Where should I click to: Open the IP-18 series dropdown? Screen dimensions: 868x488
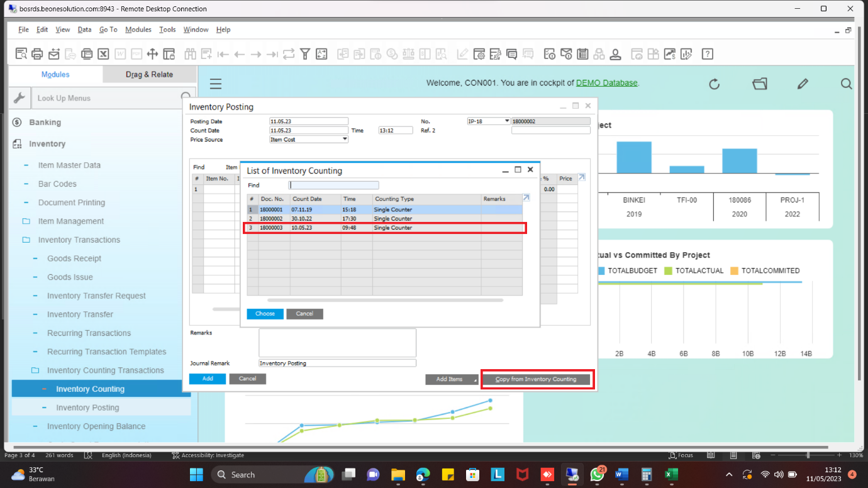507,121
